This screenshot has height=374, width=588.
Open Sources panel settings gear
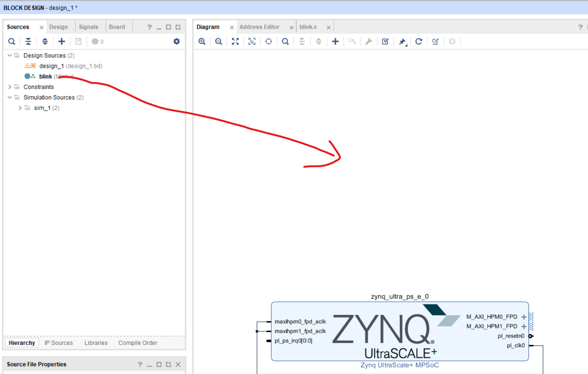pos(177,42)
